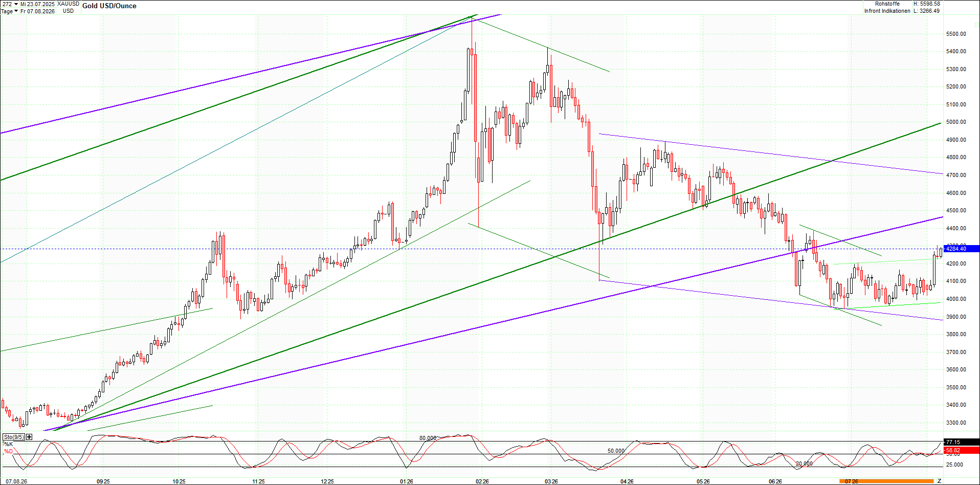Open the Sto(9/5) indicator label

[x=14, y=437]
